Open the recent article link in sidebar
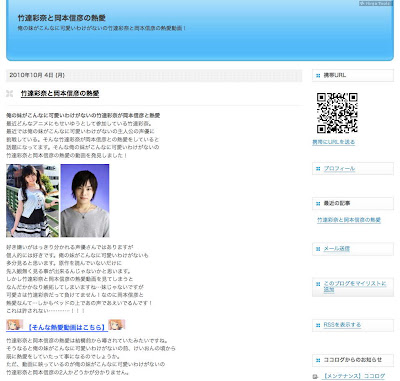 [349, 220]
